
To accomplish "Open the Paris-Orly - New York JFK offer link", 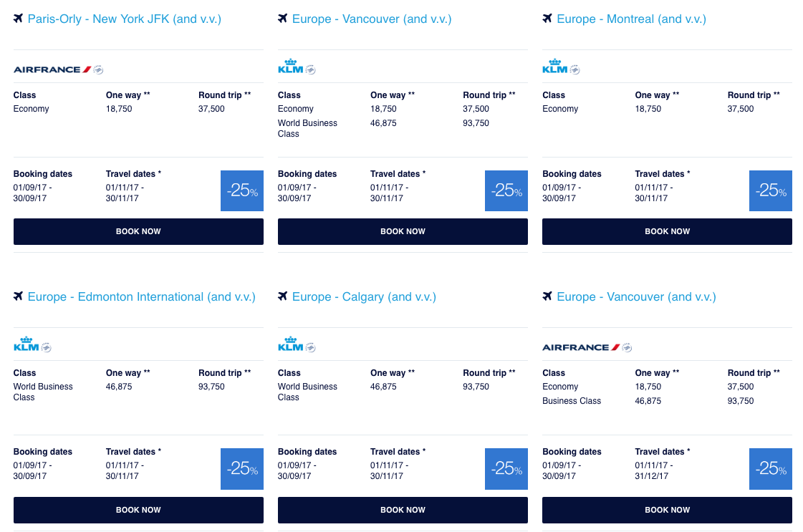I will click(124, 19).
